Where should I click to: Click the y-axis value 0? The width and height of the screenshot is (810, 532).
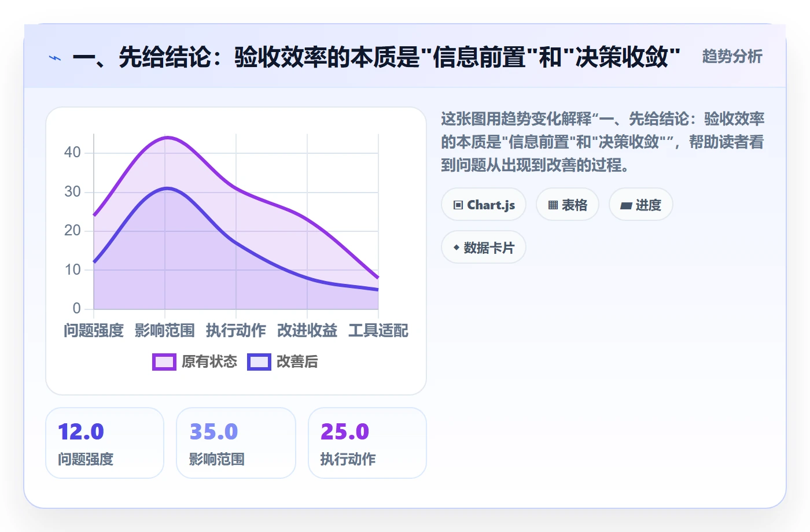pyautogui.click(x=76, y=309)
